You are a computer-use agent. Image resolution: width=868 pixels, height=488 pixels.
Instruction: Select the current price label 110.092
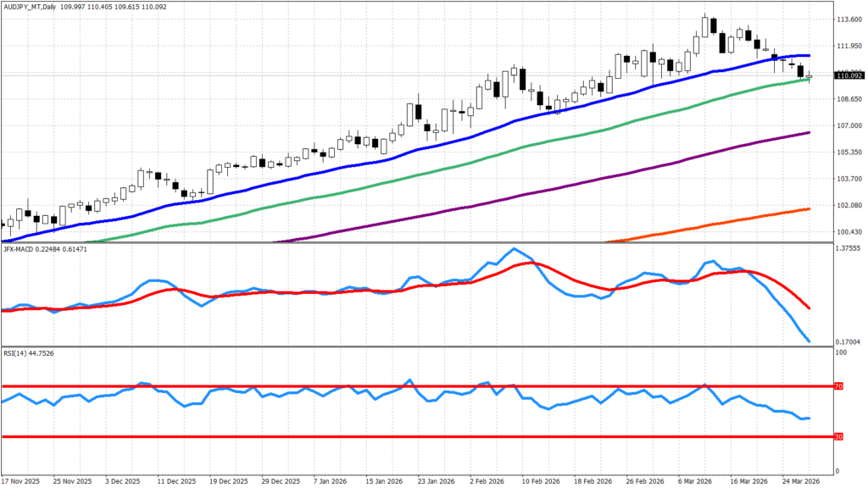849,76
